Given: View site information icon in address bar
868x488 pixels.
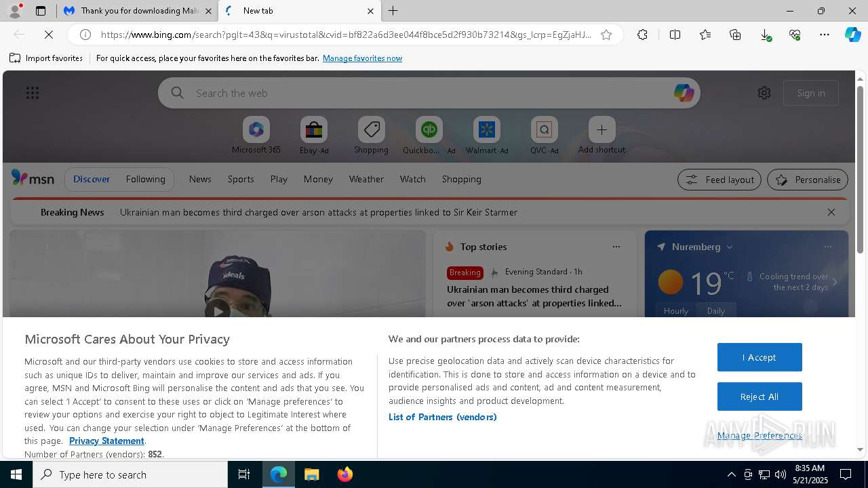Looking at the screenshot, I should point(85,35).
